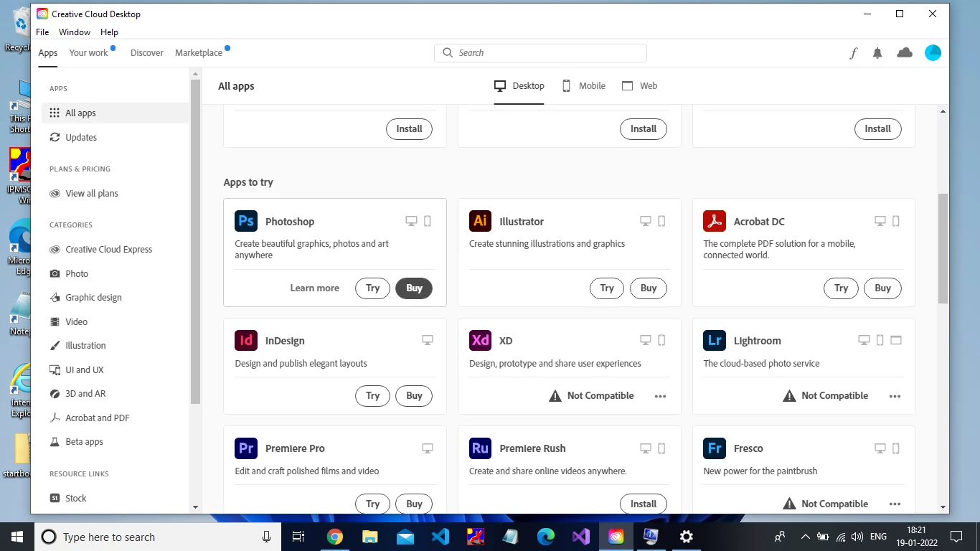Click Photoshop Learn more link
This screenshot has width=980, height=551.
(x=314, y=288)
